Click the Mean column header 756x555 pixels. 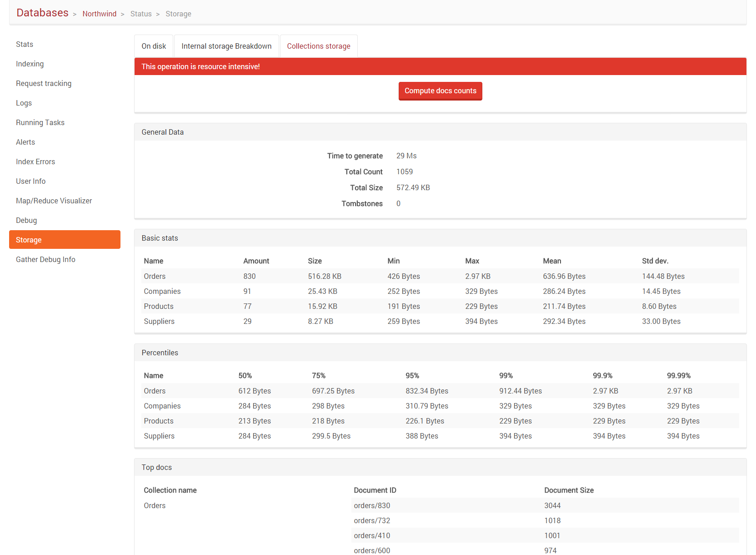pos(552,261)
